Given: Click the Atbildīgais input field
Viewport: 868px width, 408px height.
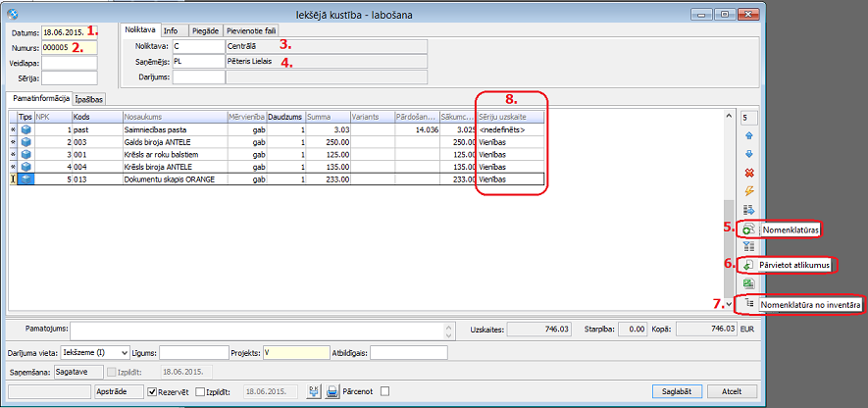Looking at the screenshot, I should click(409, 353).
